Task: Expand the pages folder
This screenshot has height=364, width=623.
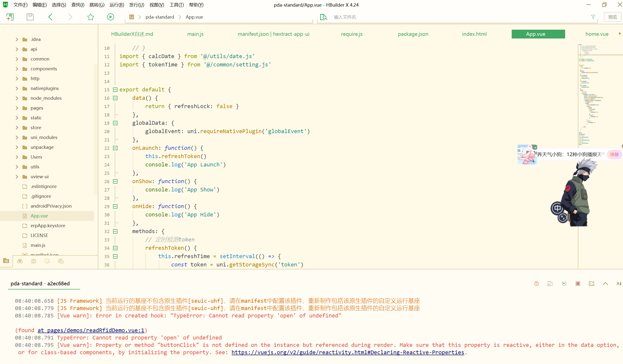Action: [x=17, y=108]
